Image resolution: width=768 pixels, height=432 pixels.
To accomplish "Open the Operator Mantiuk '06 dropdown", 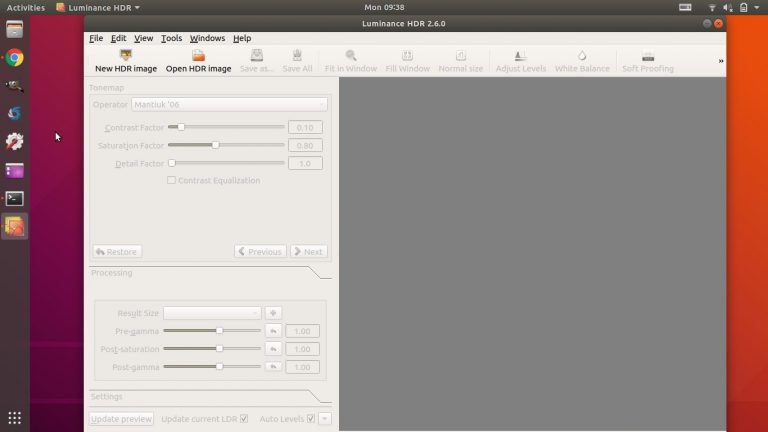I will click(229, 104).
